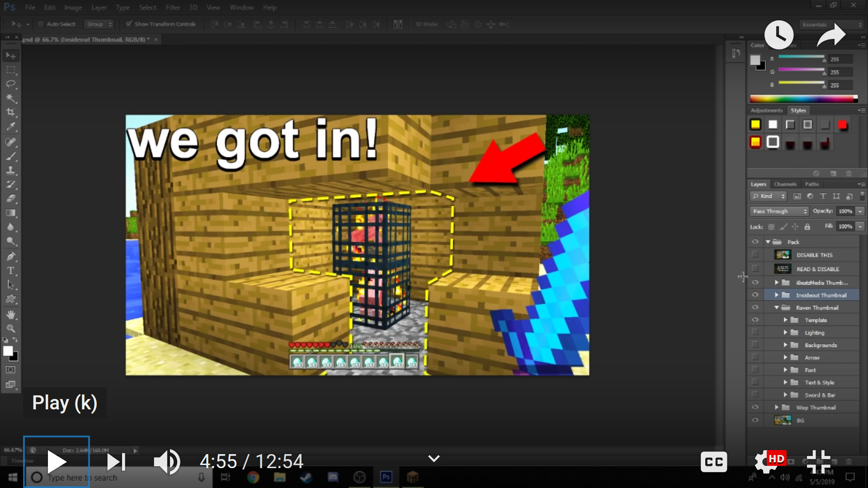Show the DISABLE THIS layer
The image size is (868, 488).
755,255
